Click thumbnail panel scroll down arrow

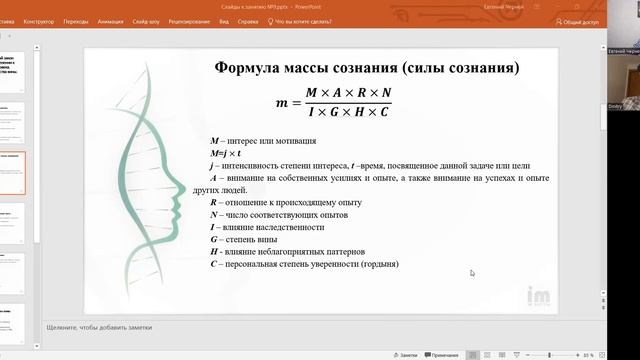[x=37, y=346]
